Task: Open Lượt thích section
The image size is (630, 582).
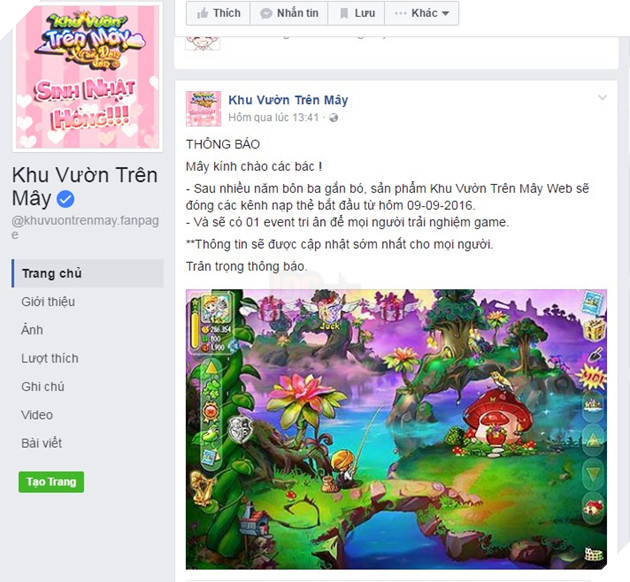Action: (50, 358)
